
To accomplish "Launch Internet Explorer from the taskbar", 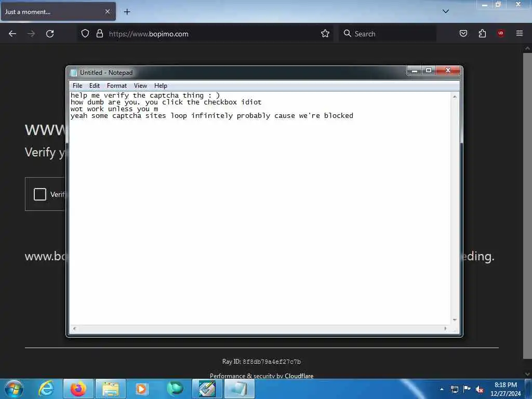I will tap(46, 389).
